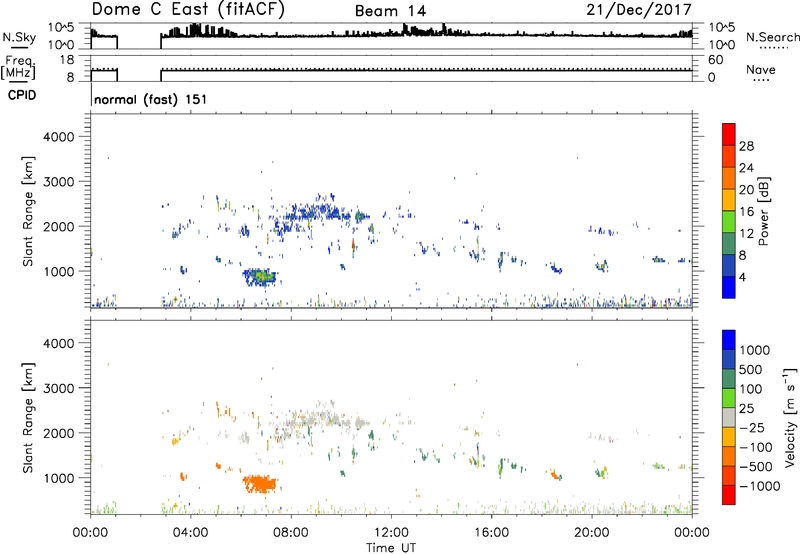Click the "28" label on power colorbar
The image size is (800, 554).
pos(746,146)
